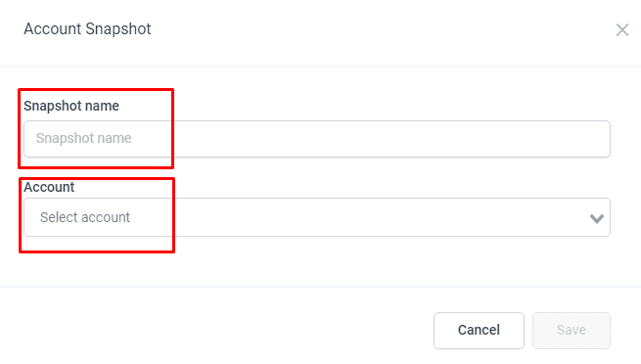Click the Account Snapshot dialog title

tap(87, 29)
